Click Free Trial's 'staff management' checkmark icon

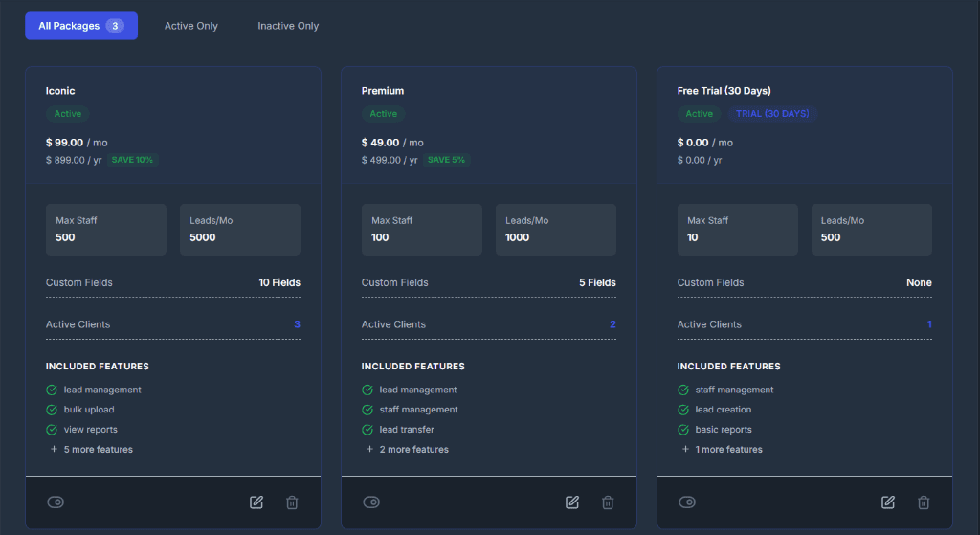click(683, 390)
